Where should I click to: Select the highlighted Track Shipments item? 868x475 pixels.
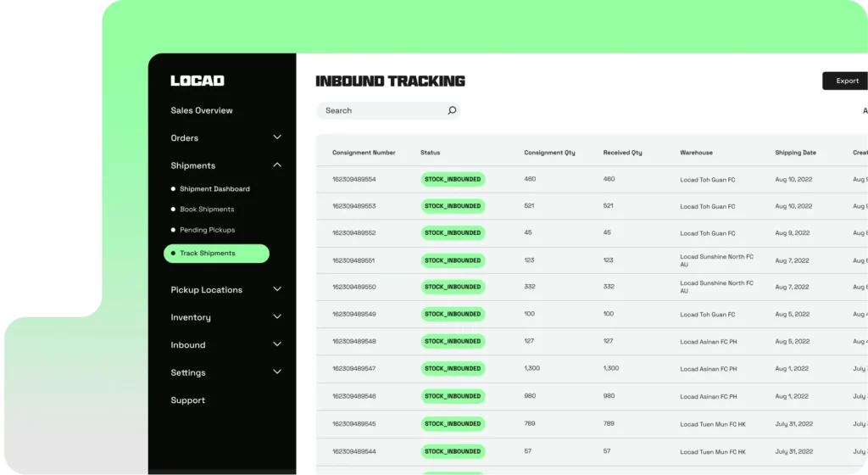tap(216, 254)
